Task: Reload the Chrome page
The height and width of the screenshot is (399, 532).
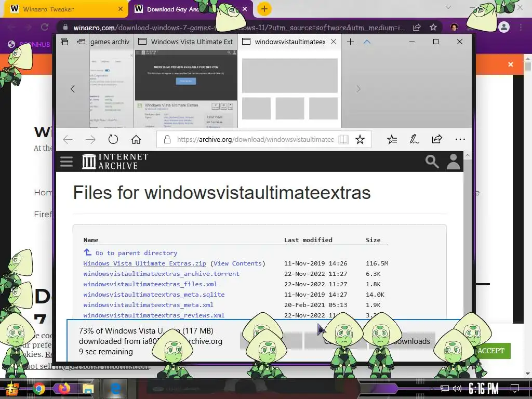Action: 45,27
